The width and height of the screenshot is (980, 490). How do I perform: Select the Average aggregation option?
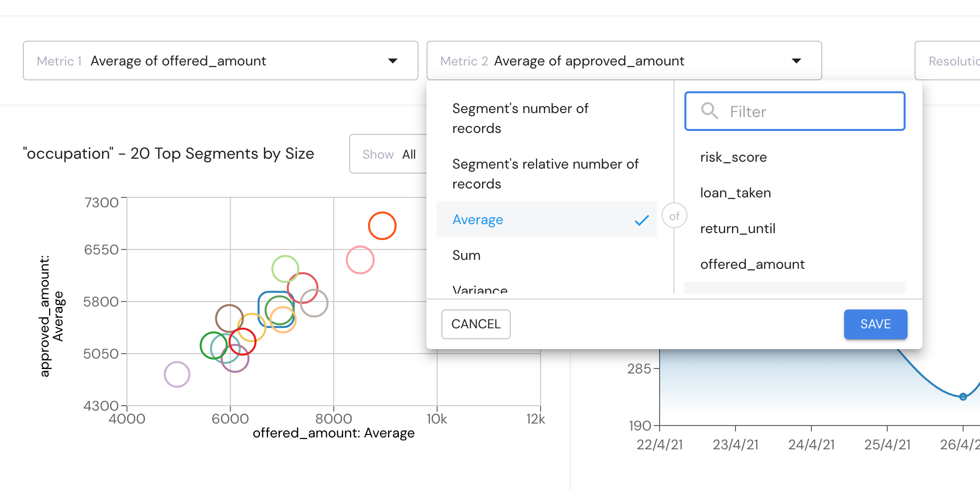[x=546, y=219]
